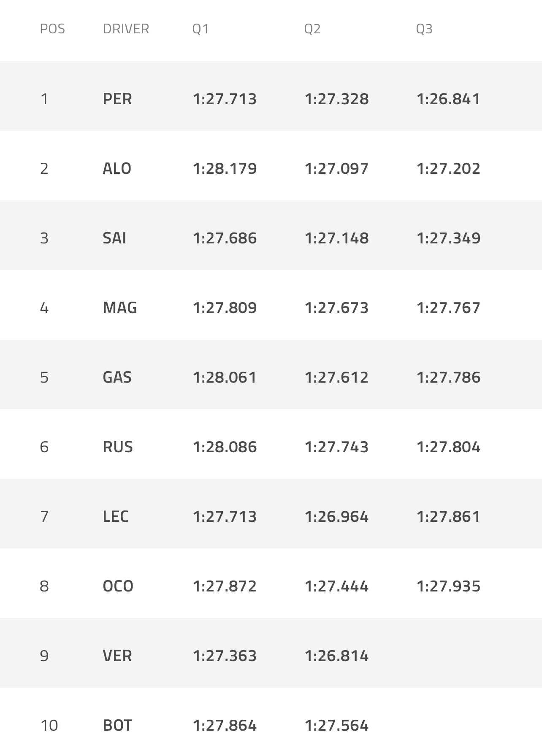Select the Q1 column header
542x756 pixels.
click(201, 29)
